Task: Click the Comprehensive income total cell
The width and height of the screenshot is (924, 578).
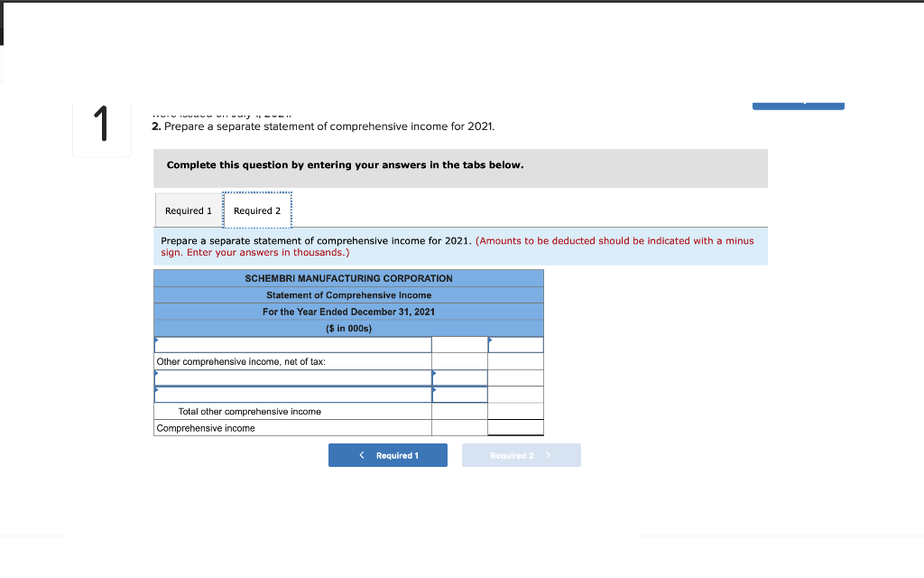Action: pos(515,427)
